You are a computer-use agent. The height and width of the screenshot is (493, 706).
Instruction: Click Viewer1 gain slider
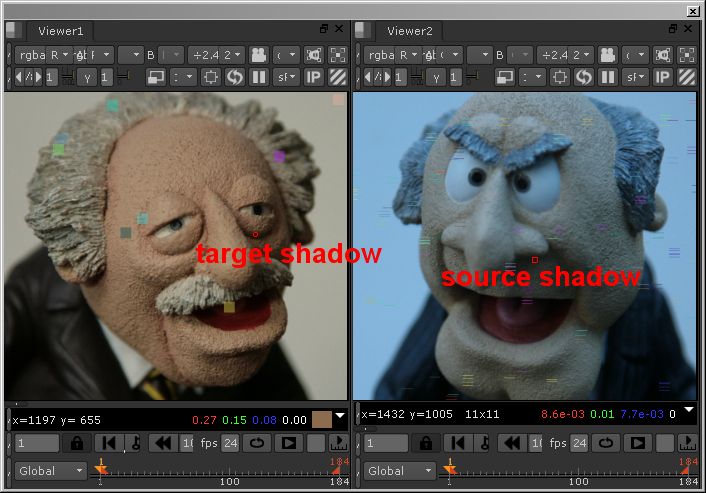tap(68, 77)
